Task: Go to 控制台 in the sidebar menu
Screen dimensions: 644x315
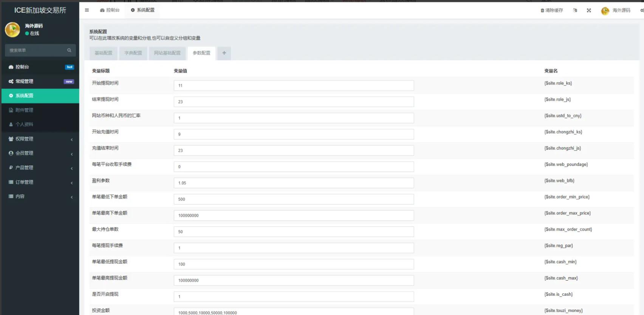Action: tap(22, 67)
